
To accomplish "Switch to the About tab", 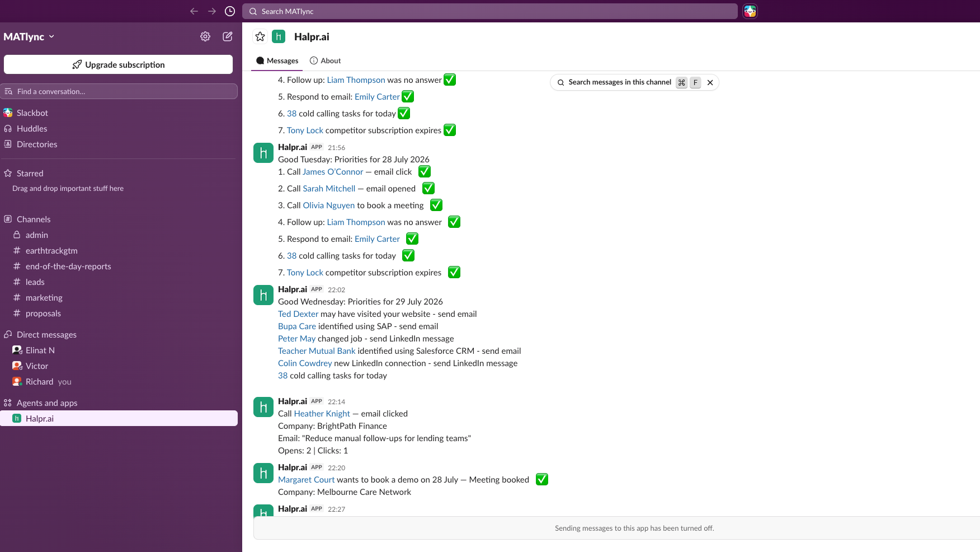I will [x=326, y=60].
